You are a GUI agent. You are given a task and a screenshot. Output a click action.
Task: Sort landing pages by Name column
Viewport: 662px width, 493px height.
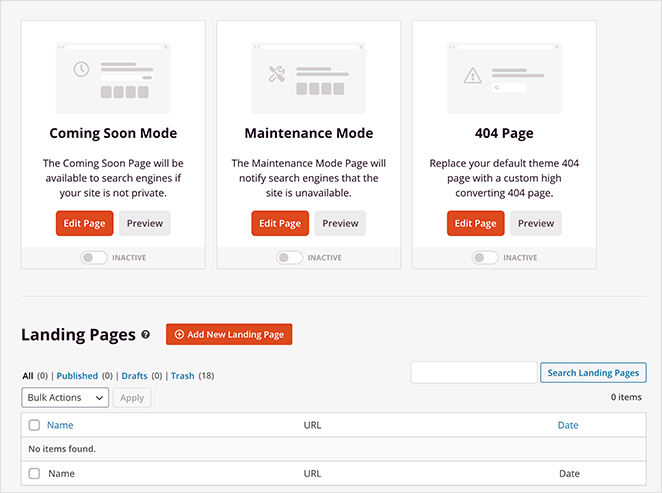(60, 425)
